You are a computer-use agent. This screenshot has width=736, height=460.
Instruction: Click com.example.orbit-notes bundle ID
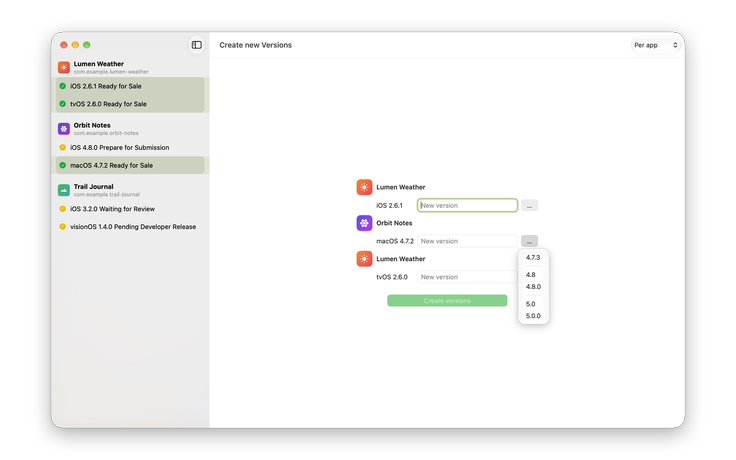click(106, 133)
